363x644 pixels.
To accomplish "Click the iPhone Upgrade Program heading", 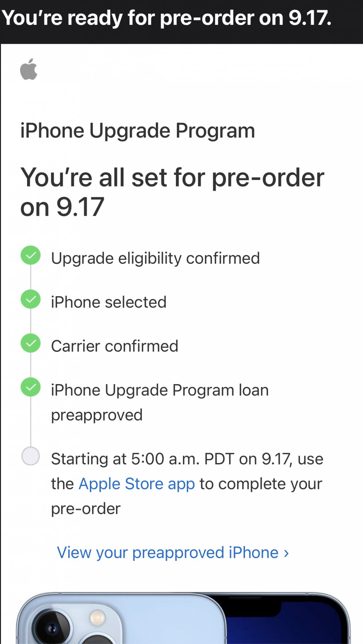I will (138, 131).
